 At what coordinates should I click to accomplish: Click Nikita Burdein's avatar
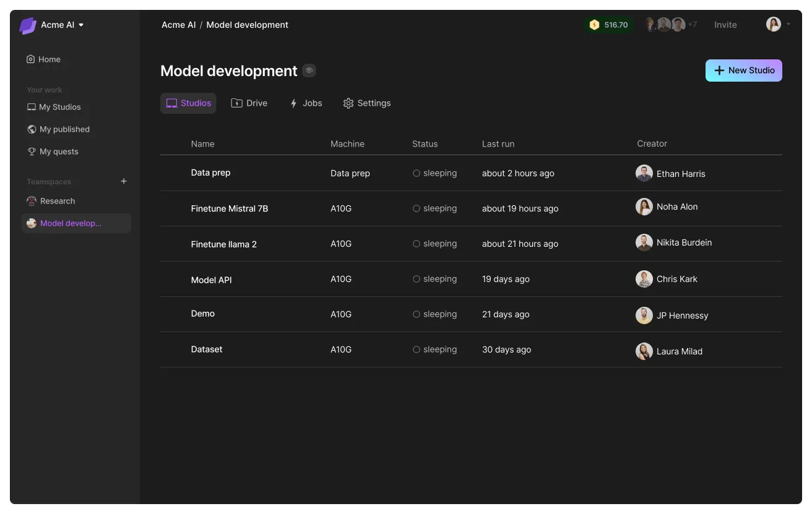(x=644, y=242)
